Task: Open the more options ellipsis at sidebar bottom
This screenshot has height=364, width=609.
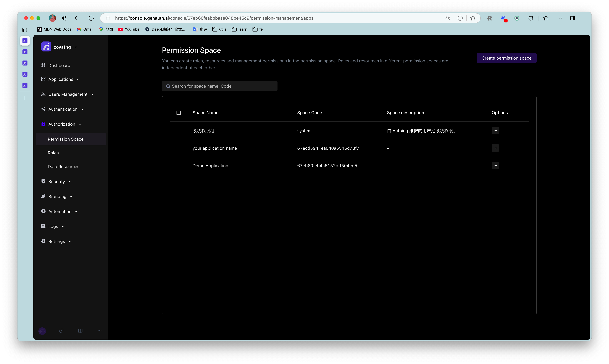Action: 99,331
